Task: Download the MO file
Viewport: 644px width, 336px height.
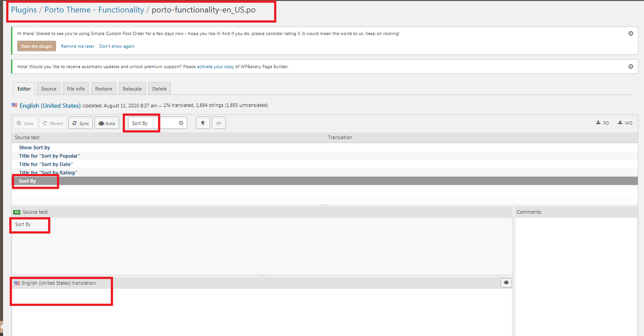Action: (625, 123)
